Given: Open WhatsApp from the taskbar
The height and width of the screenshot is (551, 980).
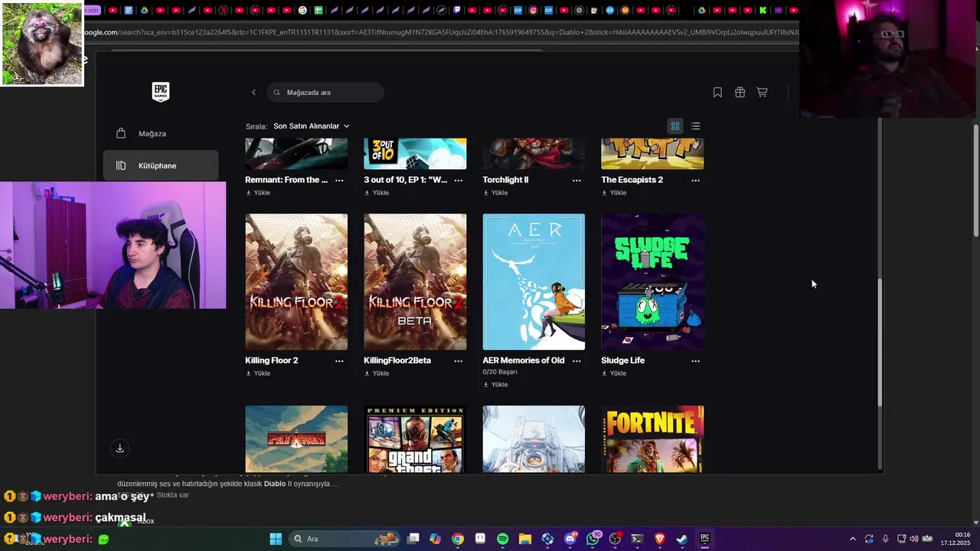Looking at the screenshot, I should 593,539.
